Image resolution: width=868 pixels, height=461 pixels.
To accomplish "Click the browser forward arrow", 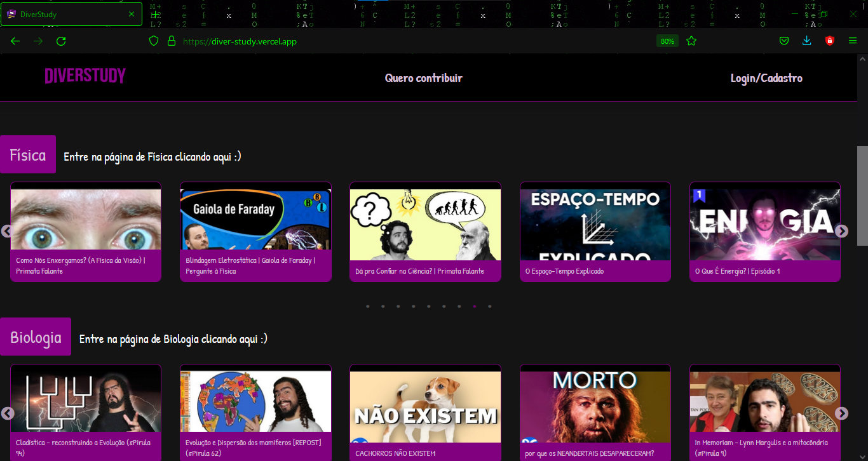I will click(38, 41).
